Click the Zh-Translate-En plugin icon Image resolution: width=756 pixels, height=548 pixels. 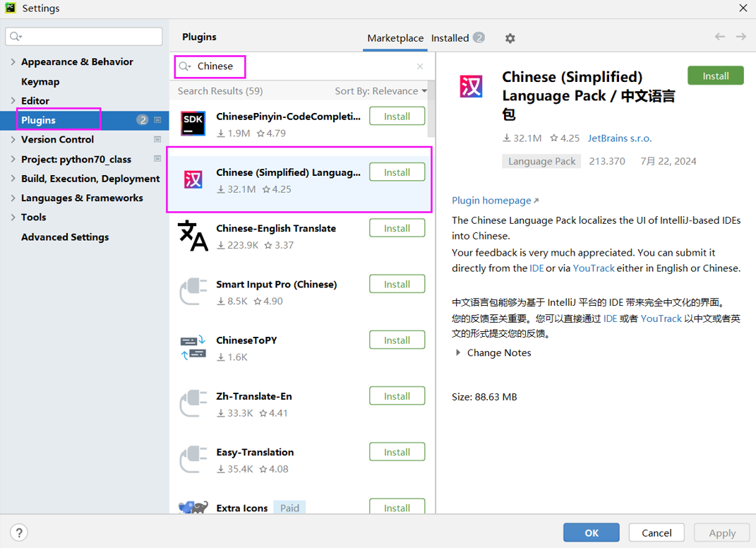coord(193,404)
